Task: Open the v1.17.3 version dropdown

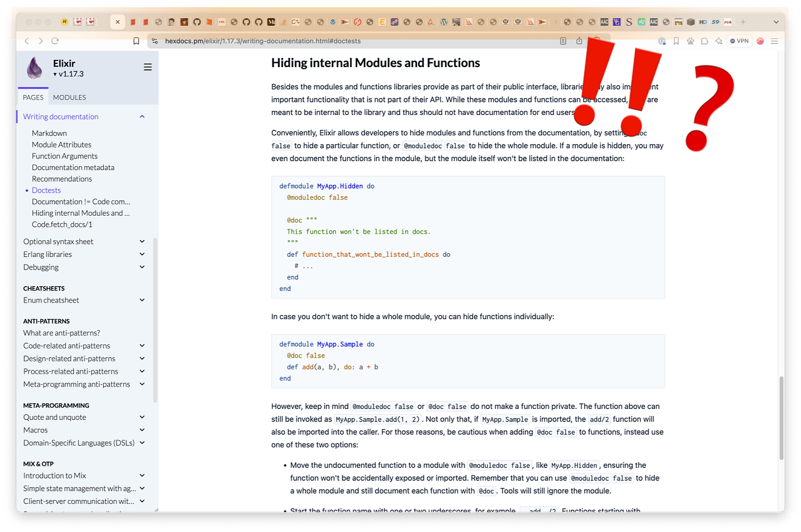Action: point(69,74)
